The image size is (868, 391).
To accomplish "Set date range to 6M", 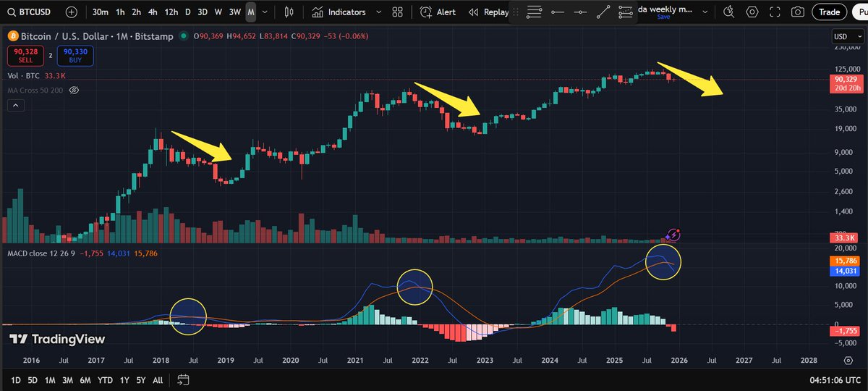I will click(86, 380).
